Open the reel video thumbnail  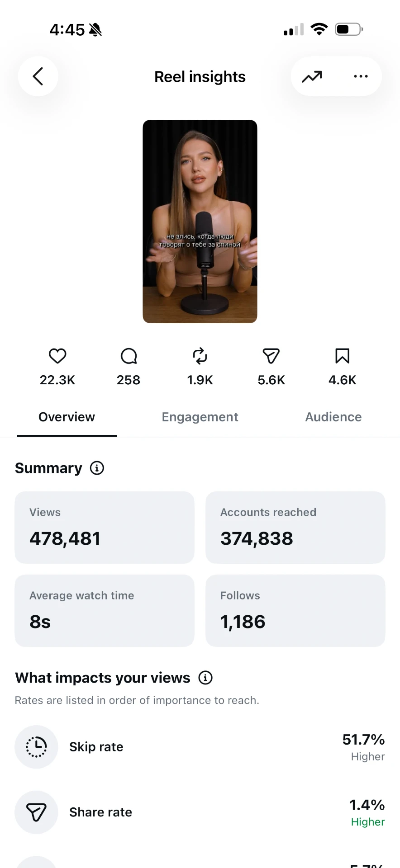point(200,222)
